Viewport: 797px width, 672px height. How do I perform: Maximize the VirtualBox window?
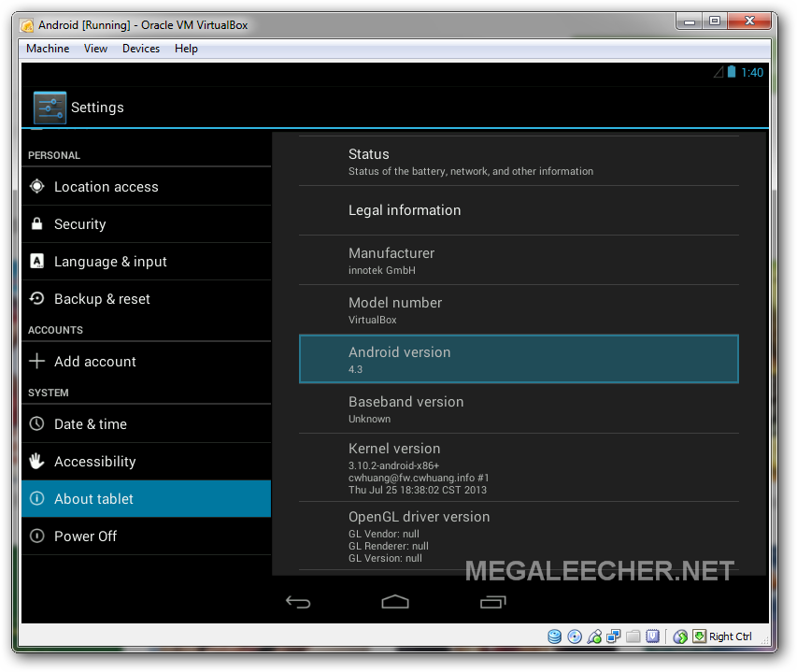(x=715, y=21)
